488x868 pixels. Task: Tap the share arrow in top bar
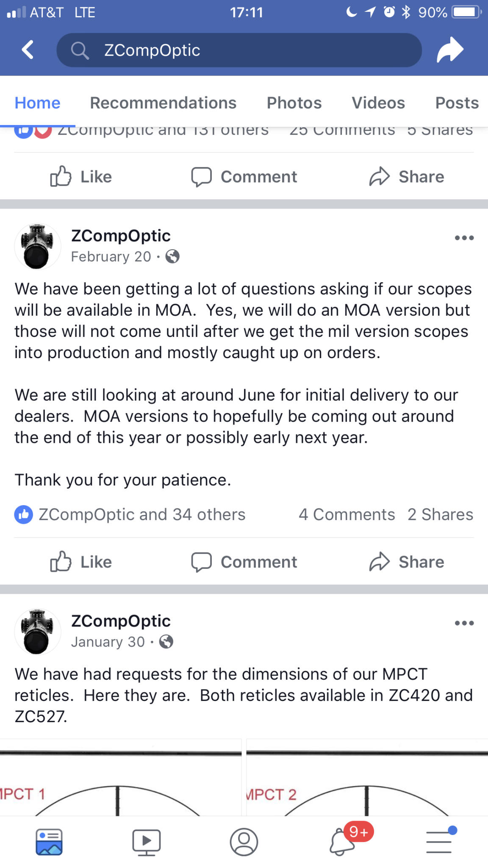(450, 50)
